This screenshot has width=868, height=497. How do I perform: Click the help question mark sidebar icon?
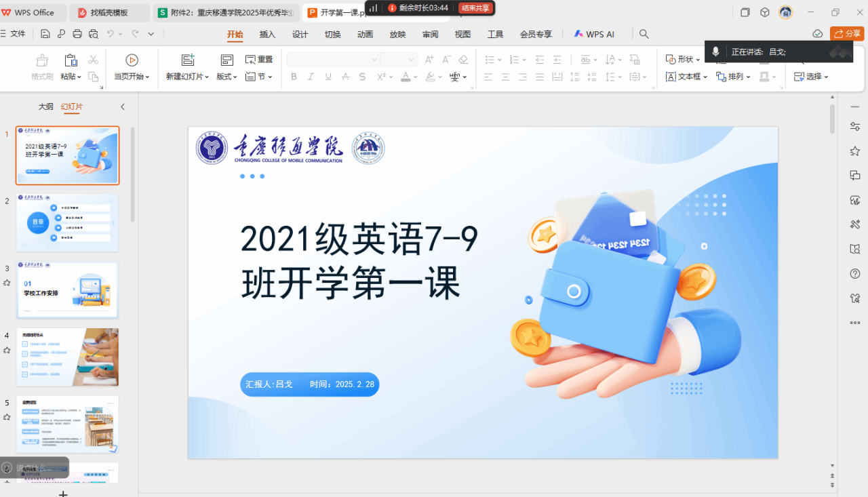855,274
